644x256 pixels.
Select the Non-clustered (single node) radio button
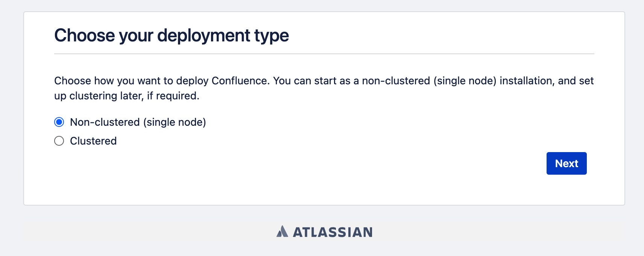pos(59,122)
